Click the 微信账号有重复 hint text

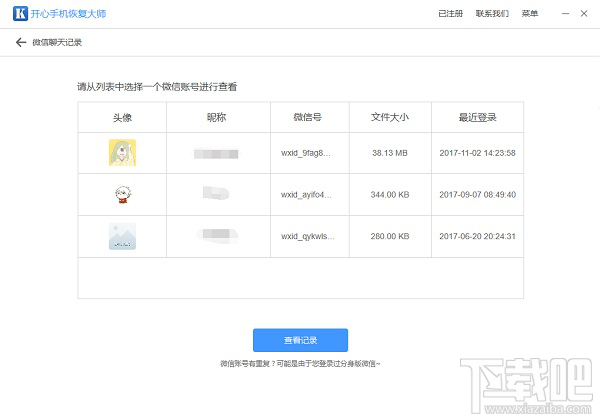point(300,364)
